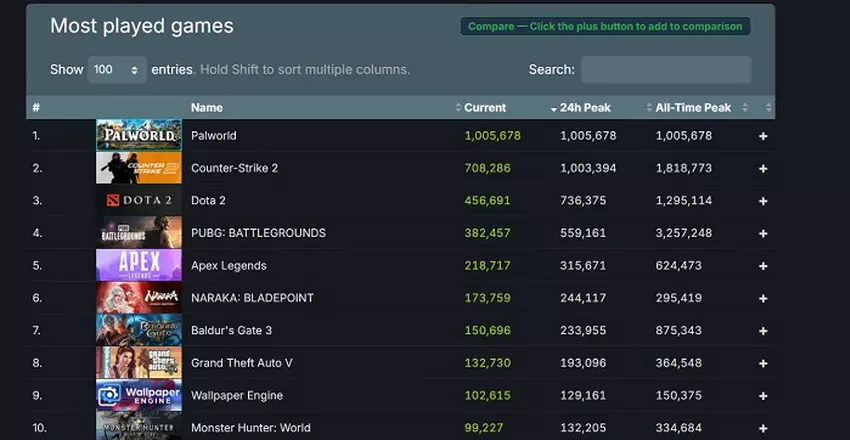Add Baldur's Gate 3 to comparison
Viewport: 850px width, 440px height.
(x=763, y=331)
